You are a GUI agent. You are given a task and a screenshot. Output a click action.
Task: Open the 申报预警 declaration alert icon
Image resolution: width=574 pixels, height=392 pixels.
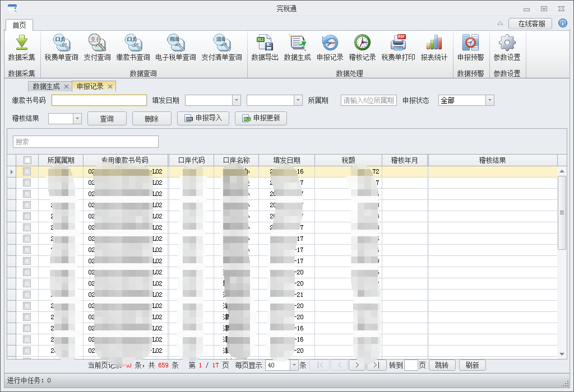click(471, 48)
